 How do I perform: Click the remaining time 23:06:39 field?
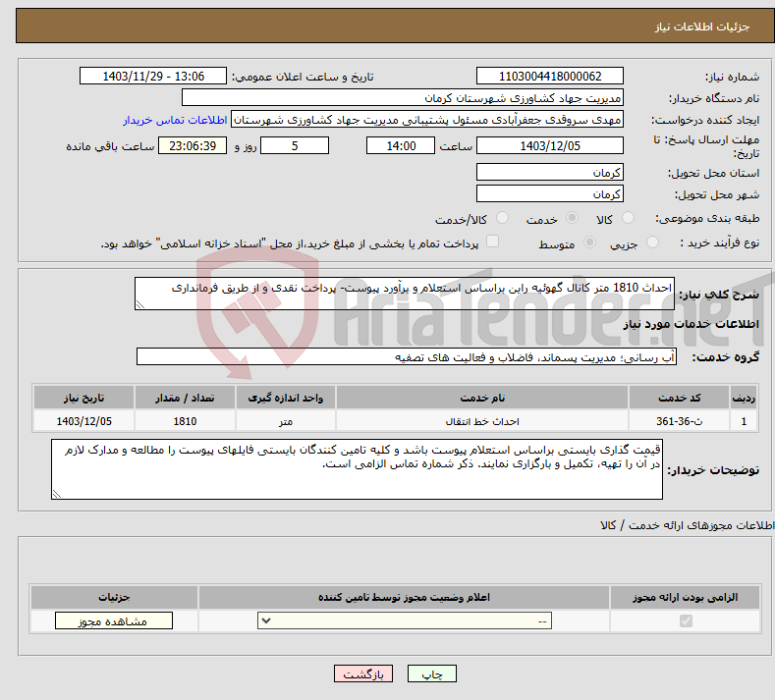[x=193, y=145]
